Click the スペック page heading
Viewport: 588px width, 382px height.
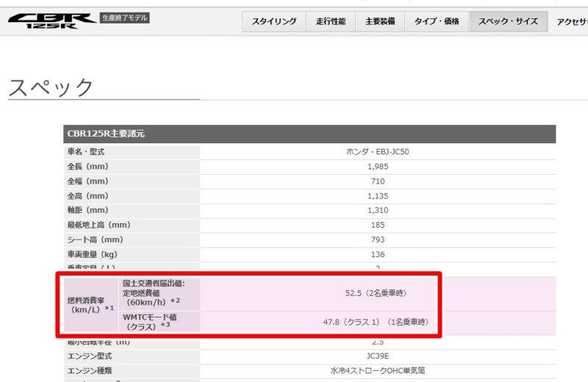51,87
